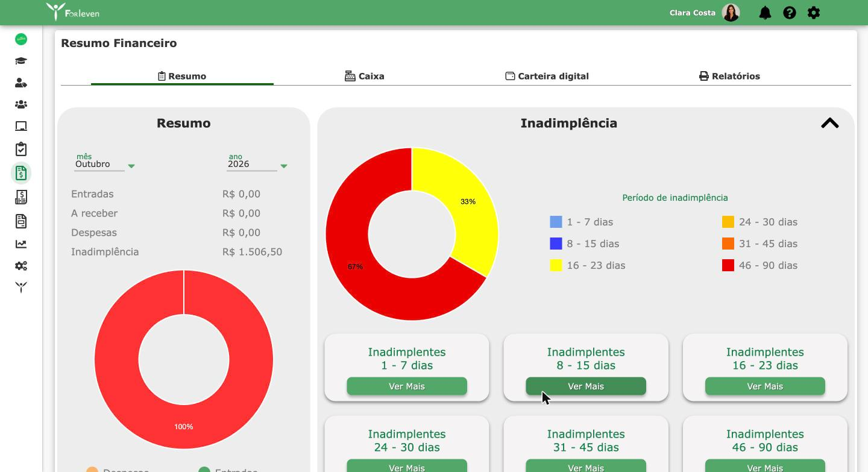
Task: Open the notifications bell
Action: 765,13
